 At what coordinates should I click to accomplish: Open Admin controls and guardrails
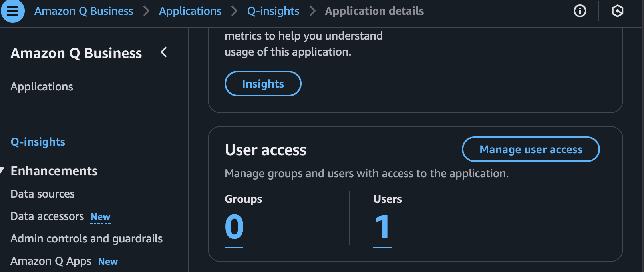point(87,239)
